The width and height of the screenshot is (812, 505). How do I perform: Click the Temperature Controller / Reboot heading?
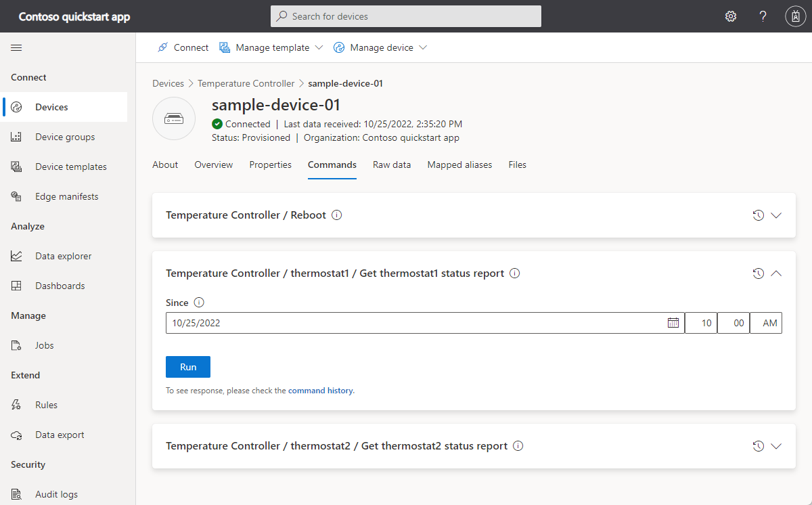pyautogui.click(x=246, y=215)
